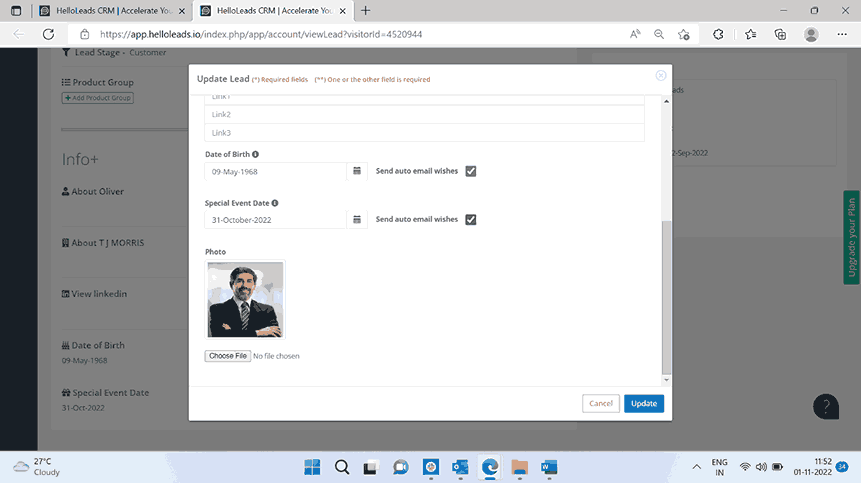Image resolution: width=861 pixels, height=483 pixels.
Task: Open the Chat app on taskbar
Action: tap(401, 467)
